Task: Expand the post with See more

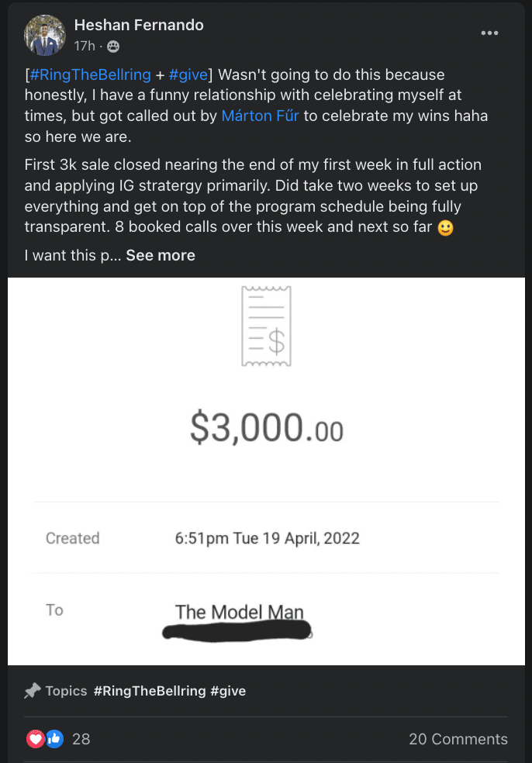Action: coord(161,255)
